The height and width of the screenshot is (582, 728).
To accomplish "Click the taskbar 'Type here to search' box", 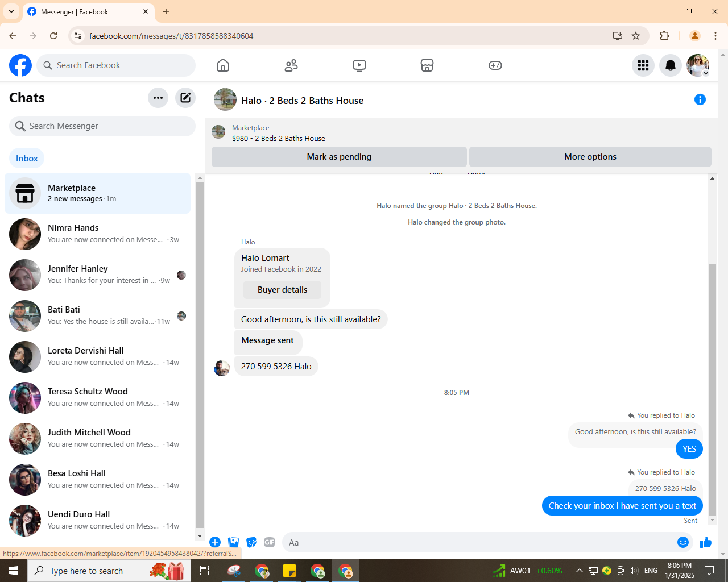I will [108, 571].
